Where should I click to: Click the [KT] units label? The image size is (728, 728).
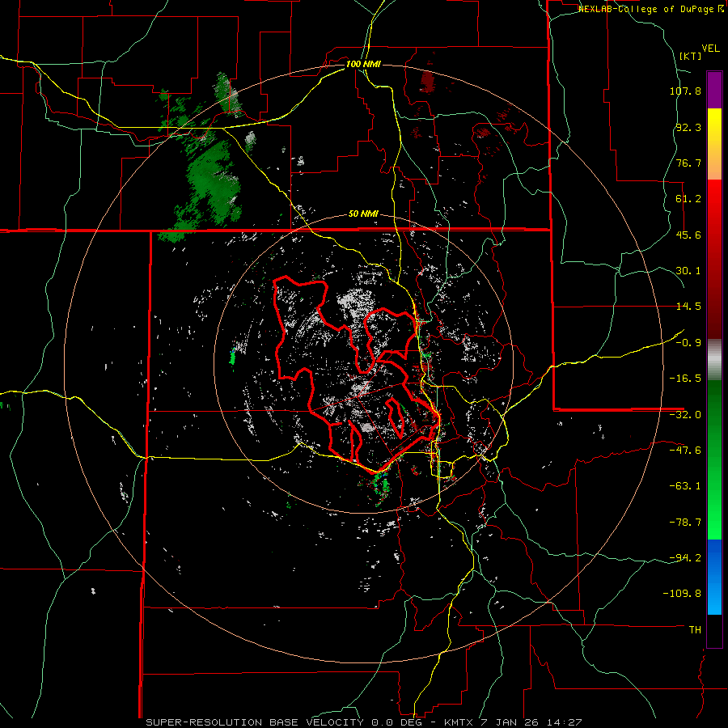pos(691,56)
